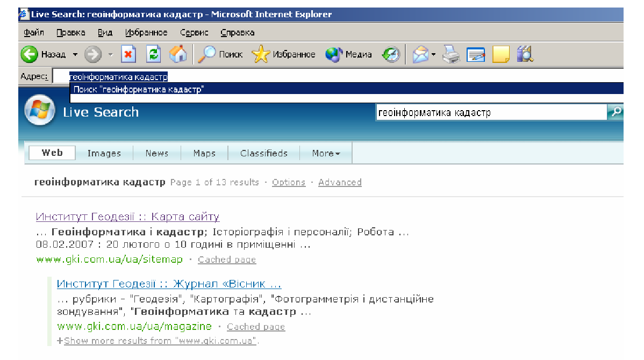Open the Сервис menu
The height and width of the screenshot is (360, 644).
194,32
